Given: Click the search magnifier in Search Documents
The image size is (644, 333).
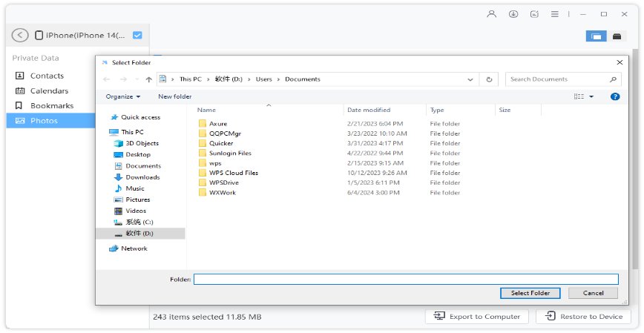Looking at the screenshot, I should (x=613, y=79).
